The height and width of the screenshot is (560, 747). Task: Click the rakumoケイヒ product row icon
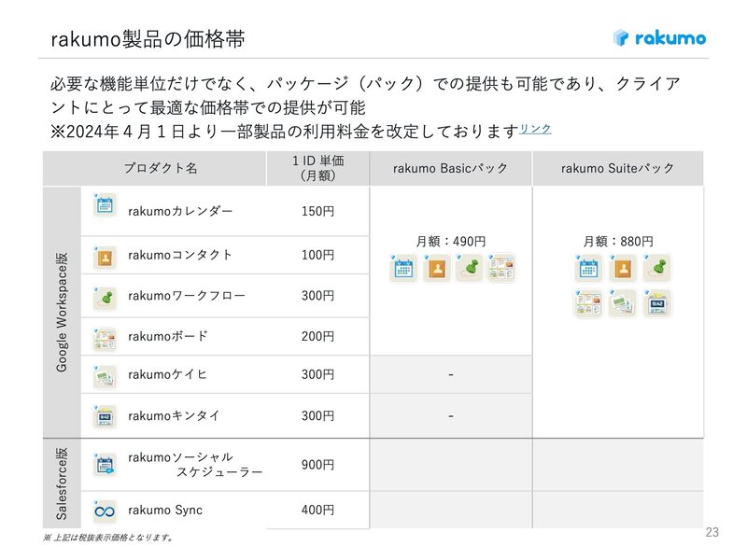pyautogui.click(x=105, y=377)
